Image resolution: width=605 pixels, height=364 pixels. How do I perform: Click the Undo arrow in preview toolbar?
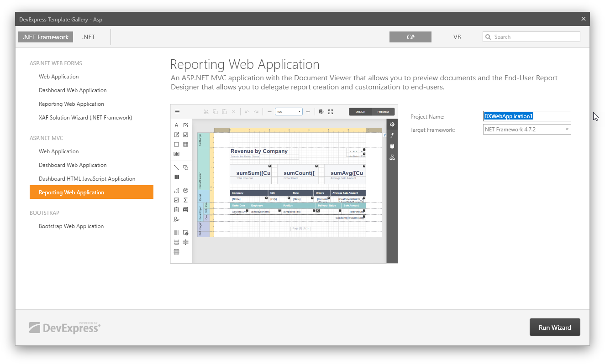click(247, 112)
